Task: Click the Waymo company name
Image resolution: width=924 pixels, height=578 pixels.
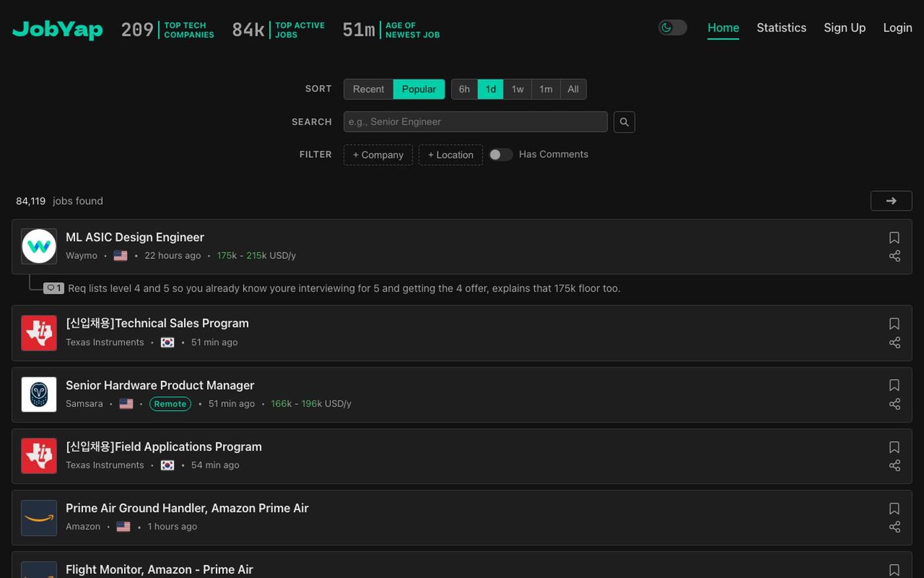Action: (x=81, y=256)
